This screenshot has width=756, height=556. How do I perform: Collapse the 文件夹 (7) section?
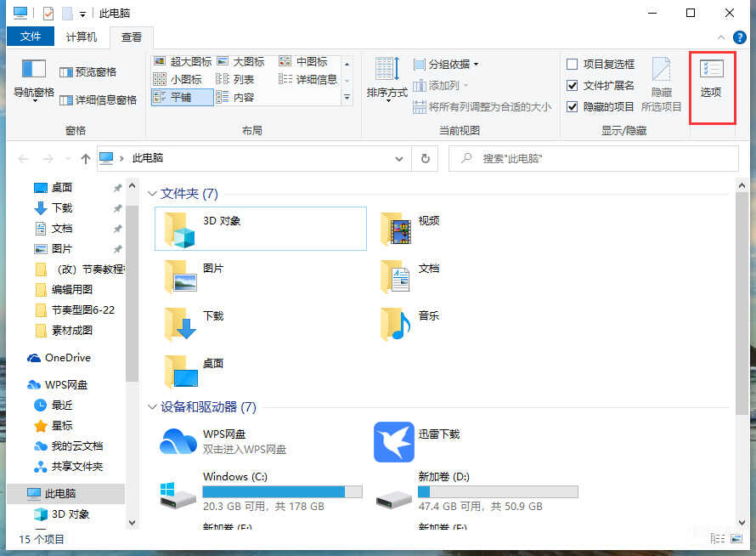tap(152, 194)
